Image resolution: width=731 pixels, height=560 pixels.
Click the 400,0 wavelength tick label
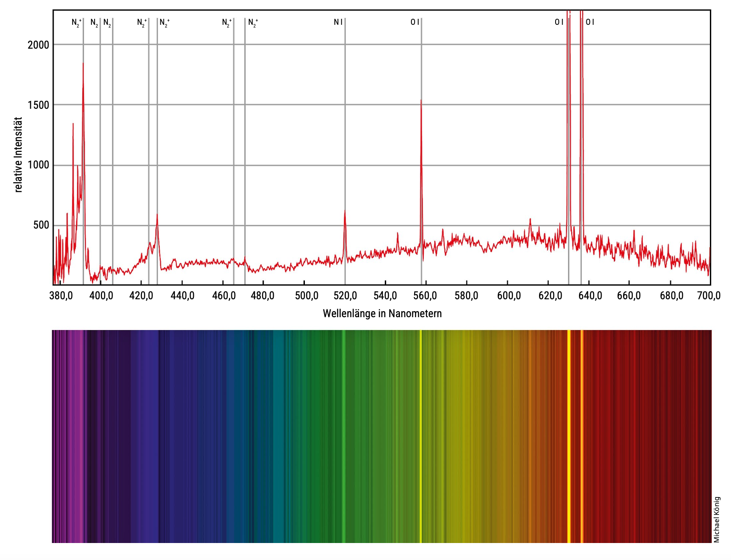(x=101, y=296)
